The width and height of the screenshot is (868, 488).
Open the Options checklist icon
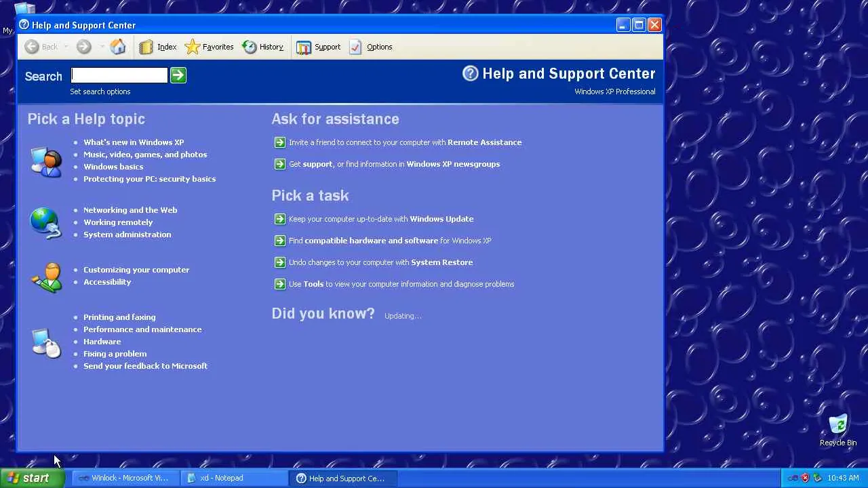[356, 47]
